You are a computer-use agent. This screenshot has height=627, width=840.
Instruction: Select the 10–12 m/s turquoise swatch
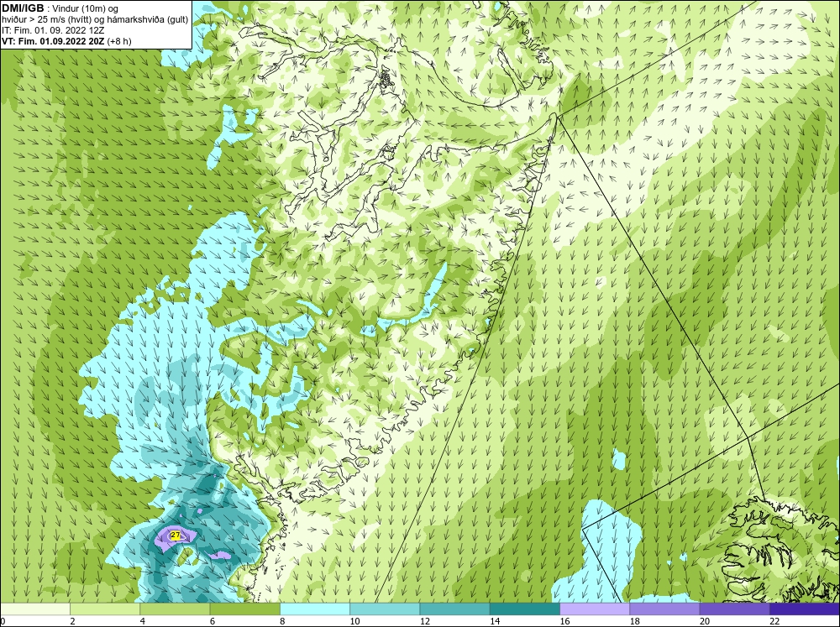click(385, 609)
